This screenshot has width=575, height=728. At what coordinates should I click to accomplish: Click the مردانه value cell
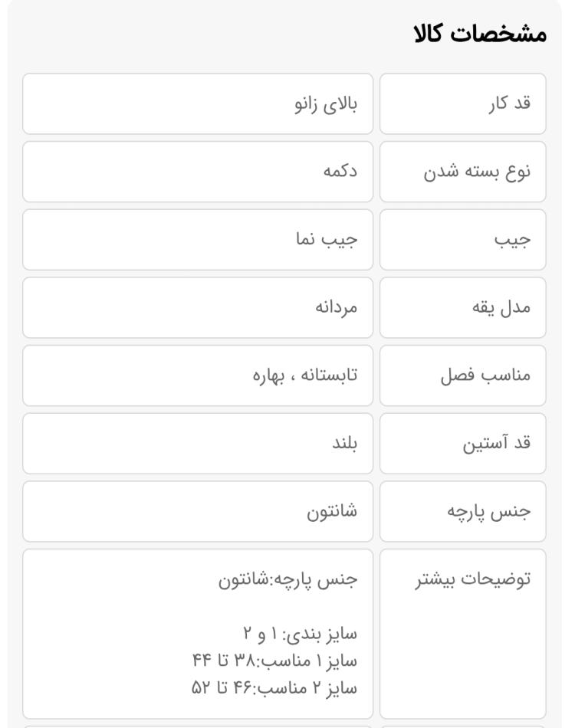(x=198, y=307)
